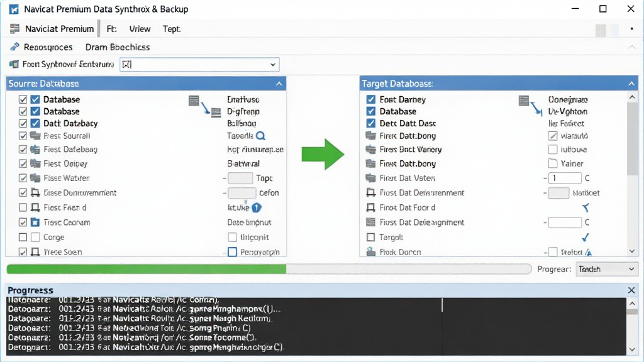Click the icon left of Foen Syntnovef Fentsruno

[x=14, y=64]
